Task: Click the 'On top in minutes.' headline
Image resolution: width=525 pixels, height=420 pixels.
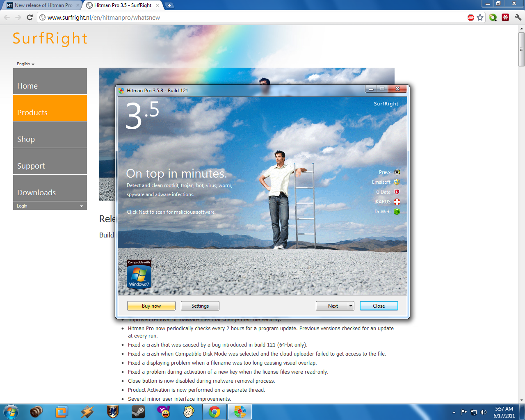Action: click(x=176, y=173)
